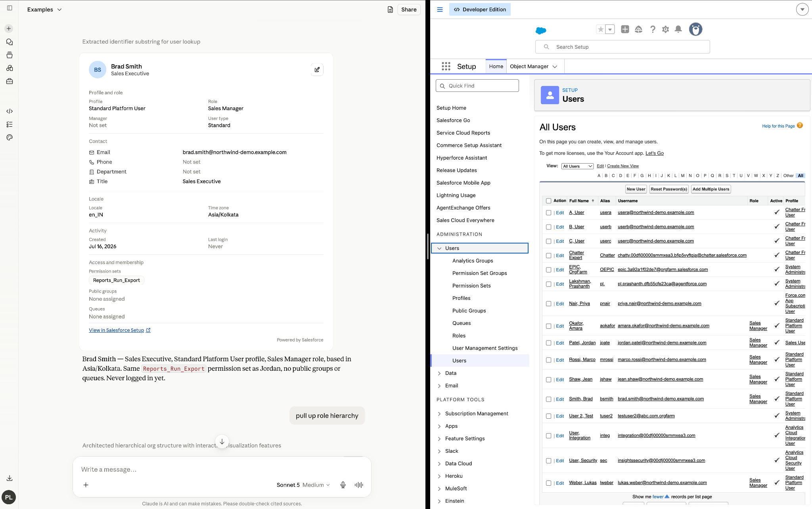Open the All Users view dropdown
This screenshot has height=509, width=812.
(577, 166)
